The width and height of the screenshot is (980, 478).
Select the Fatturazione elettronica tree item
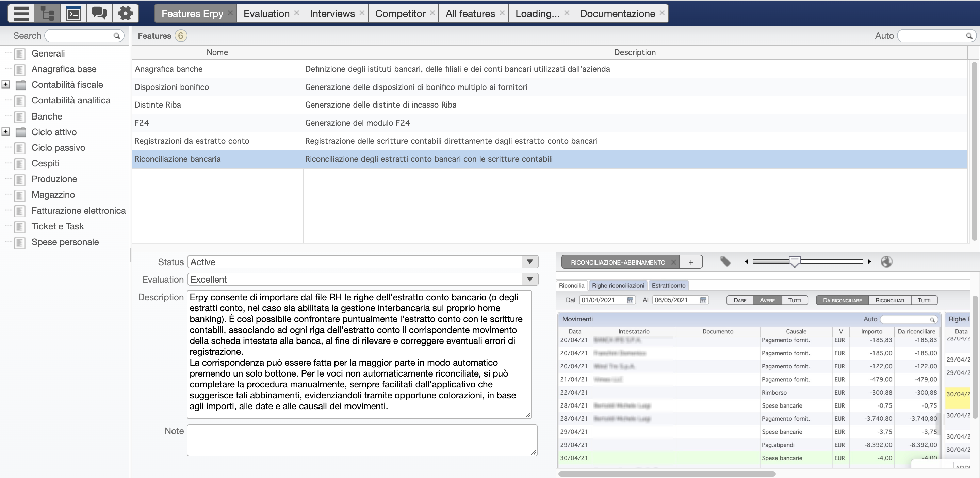point(78,210)
